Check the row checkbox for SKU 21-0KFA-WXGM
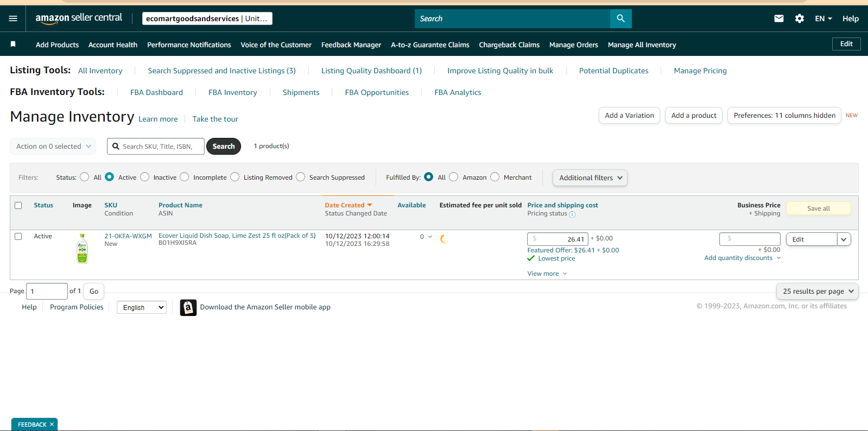This screenshot has width=868, height=431. pos(18,237)
